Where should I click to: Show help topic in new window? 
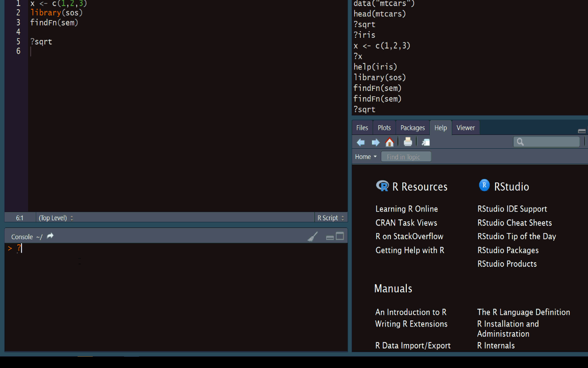426,143
